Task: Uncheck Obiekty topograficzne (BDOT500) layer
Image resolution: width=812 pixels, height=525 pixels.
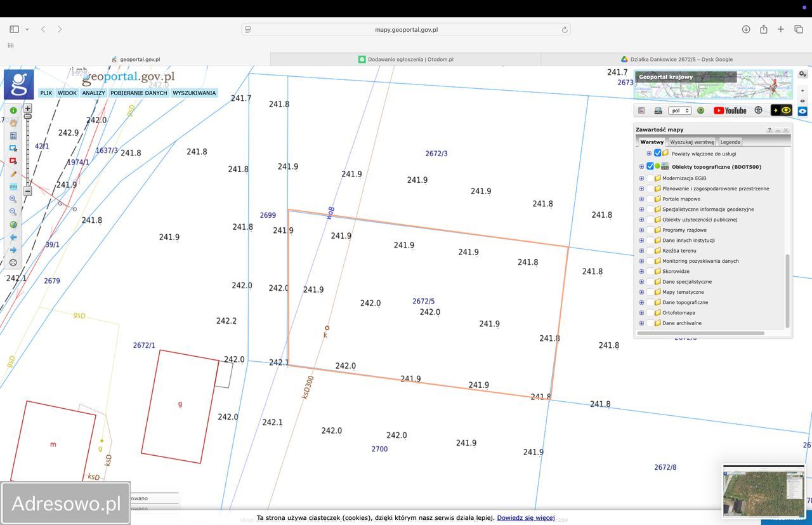Action: pos(650,167)
